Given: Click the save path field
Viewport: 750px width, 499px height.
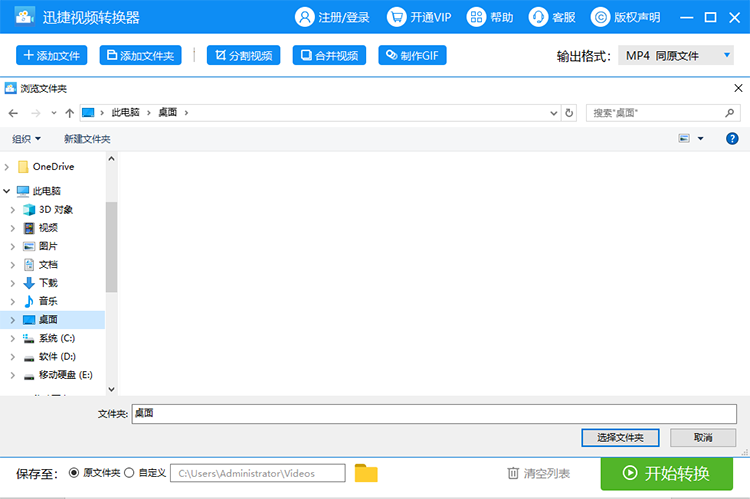Looking at the screenshot, I should point(257,473).
